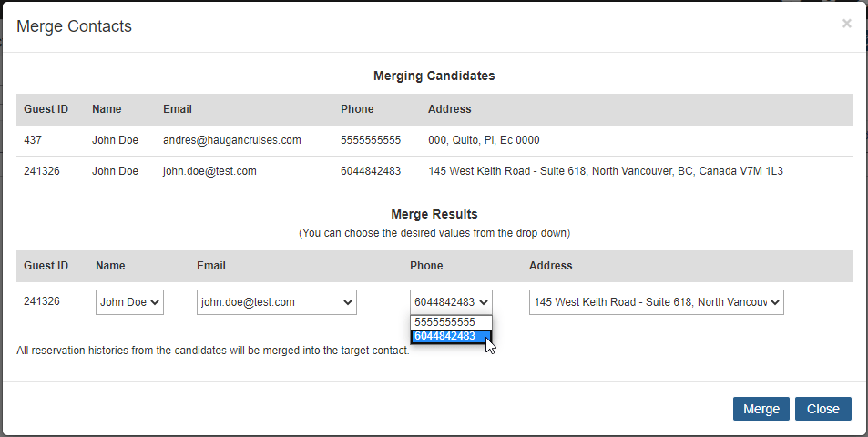Click merged Guest ID 241326 in results
Viewport: 868px width, 437px height.
(x=42, y=301)
